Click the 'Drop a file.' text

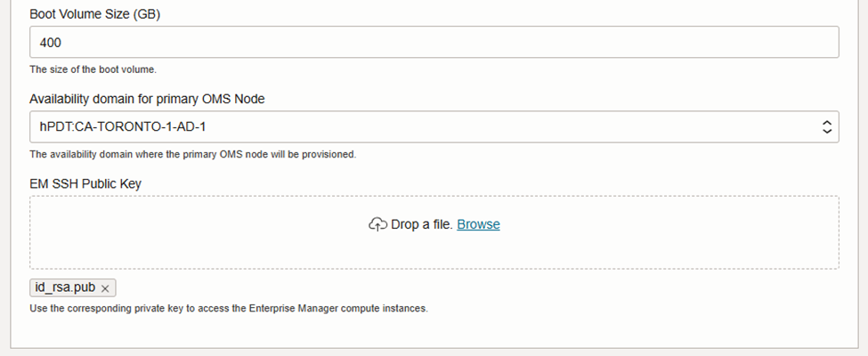(x=422, y=224)
